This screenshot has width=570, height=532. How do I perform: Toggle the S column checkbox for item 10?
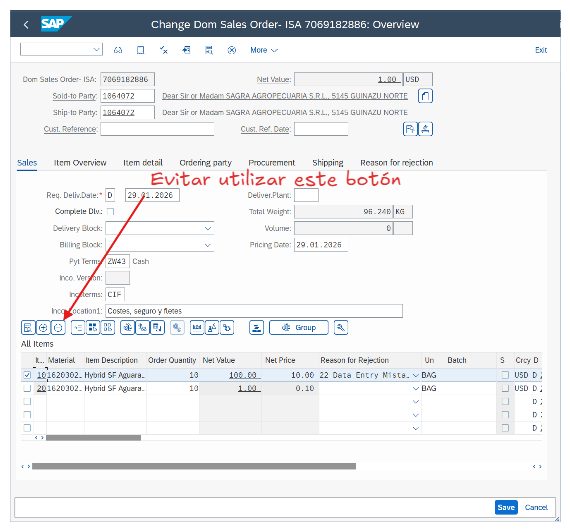coord(505,375)
